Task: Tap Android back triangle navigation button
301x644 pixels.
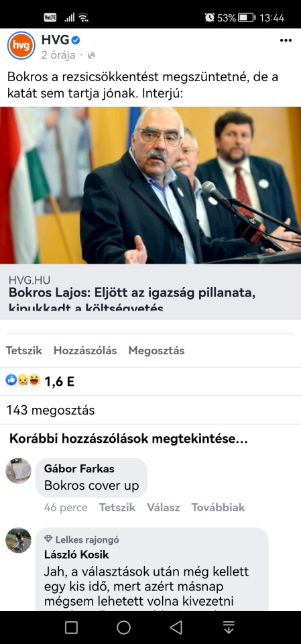Action: point(176,627)
